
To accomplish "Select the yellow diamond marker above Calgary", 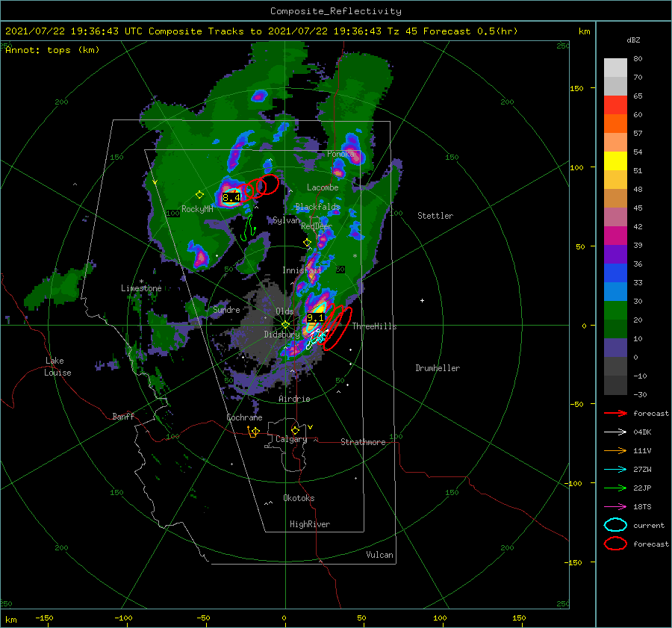I will click(295, 430).
